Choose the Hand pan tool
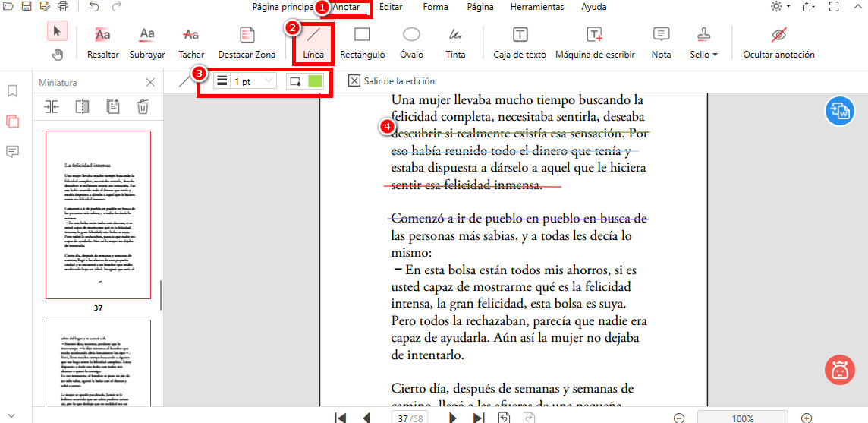The width and height of the screenshot is (868, 423). (57, 55)
